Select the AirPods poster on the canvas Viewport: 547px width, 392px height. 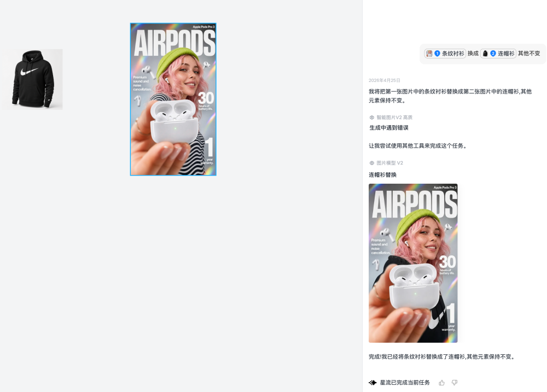(173, 100)
